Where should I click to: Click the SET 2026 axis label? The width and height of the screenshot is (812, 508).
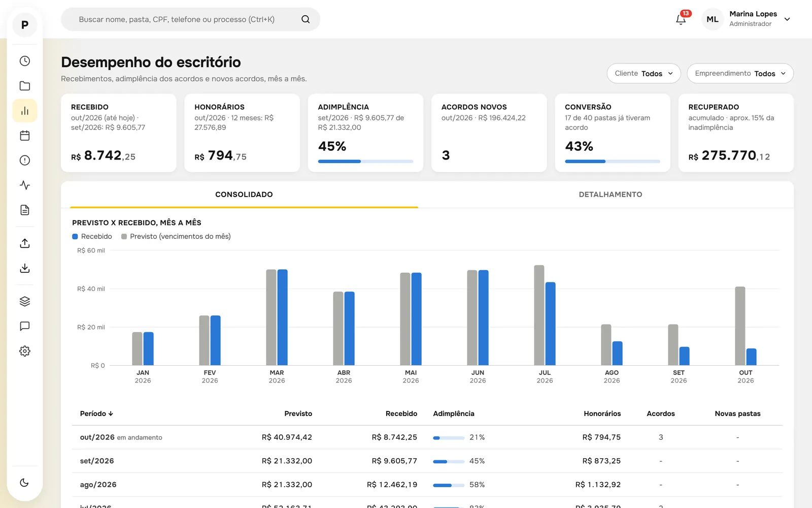tap(679, 376)
